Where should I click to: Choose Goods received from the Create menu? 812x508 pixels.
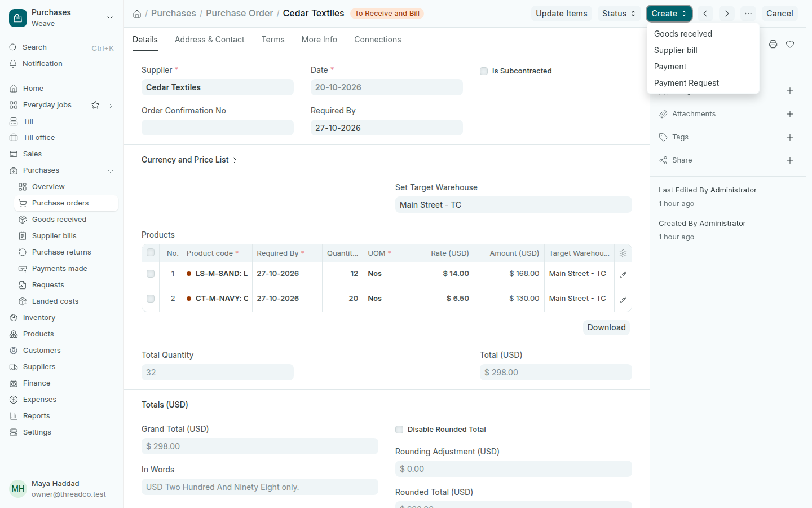[x=703, y=34]
